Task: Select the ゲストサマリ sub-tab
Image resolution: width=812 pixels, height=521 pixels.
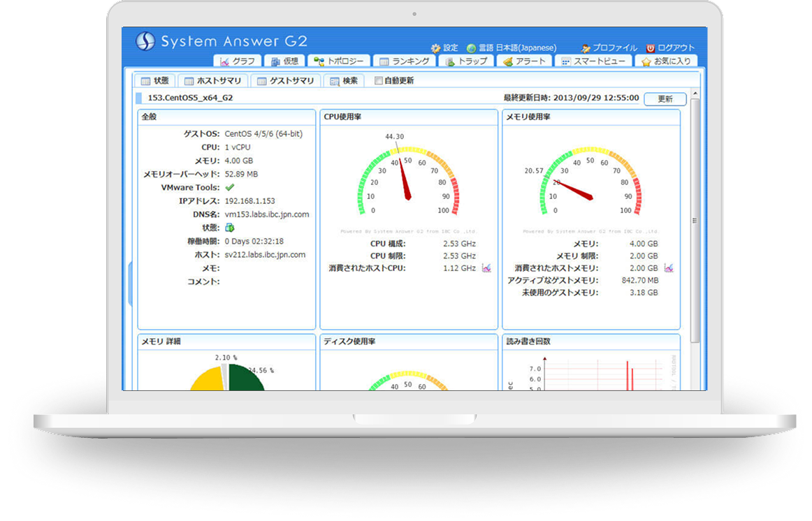Action: point(285,81)
